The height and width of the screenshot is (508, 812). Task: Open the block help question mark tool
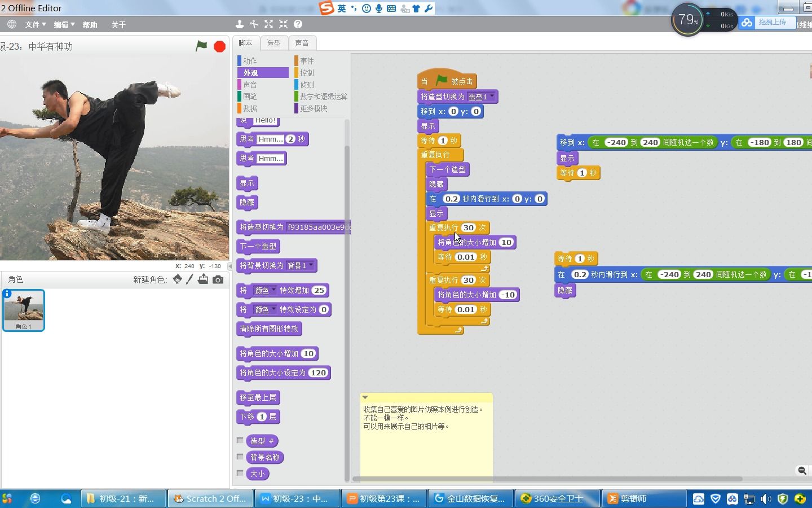[298, 24]
